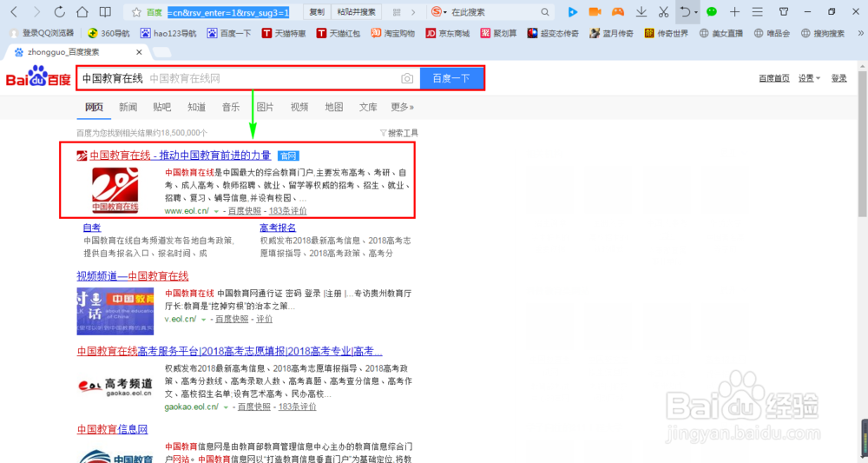Open the browser hamburger menu
This screenshot has width=868, height=463.
pyautogui.click(x=757, y=11)
